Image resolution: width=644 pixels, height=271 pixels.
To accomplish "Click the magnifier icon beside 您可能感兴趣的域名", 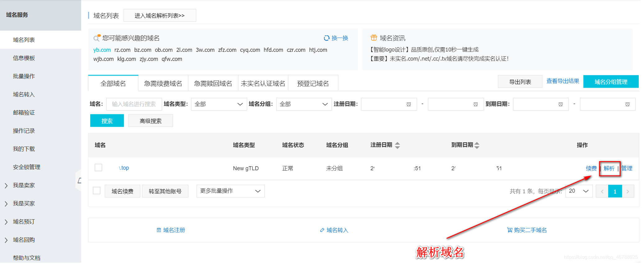I will [97, 38].
